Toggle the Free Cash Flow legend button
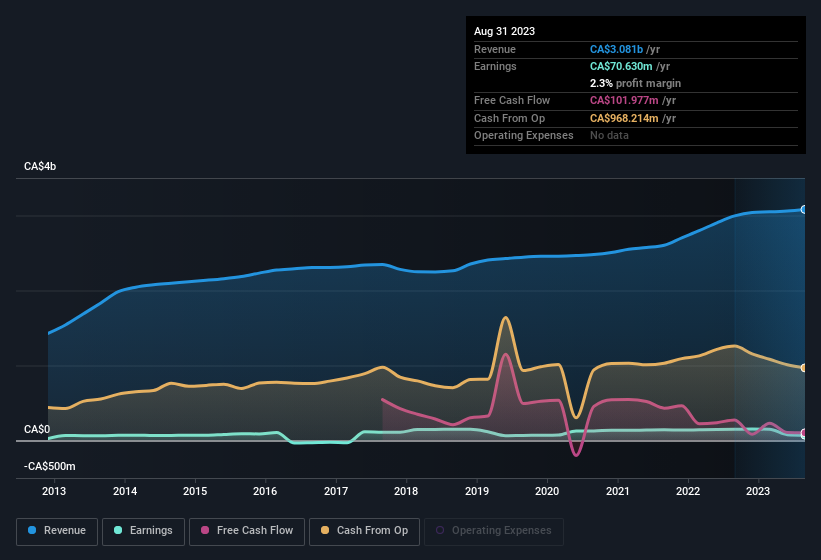This screenshot has height=560, width=821. [x=247, y=531]
